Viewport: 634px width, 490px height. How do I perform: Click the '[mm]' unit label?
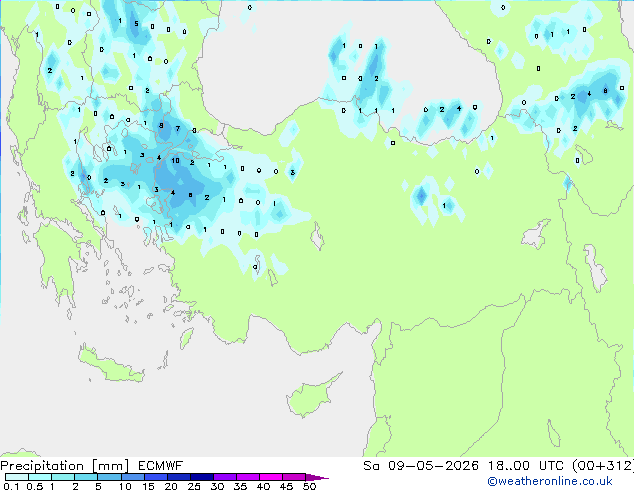point(110,466)
